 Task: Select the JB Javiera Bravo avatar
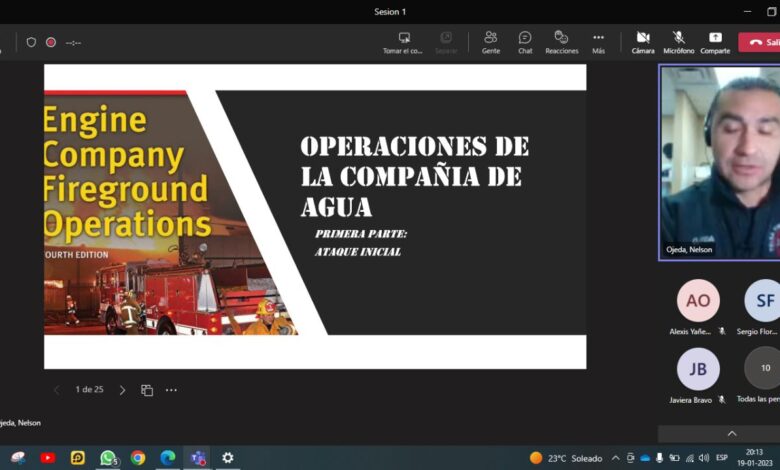coord(698,369)
